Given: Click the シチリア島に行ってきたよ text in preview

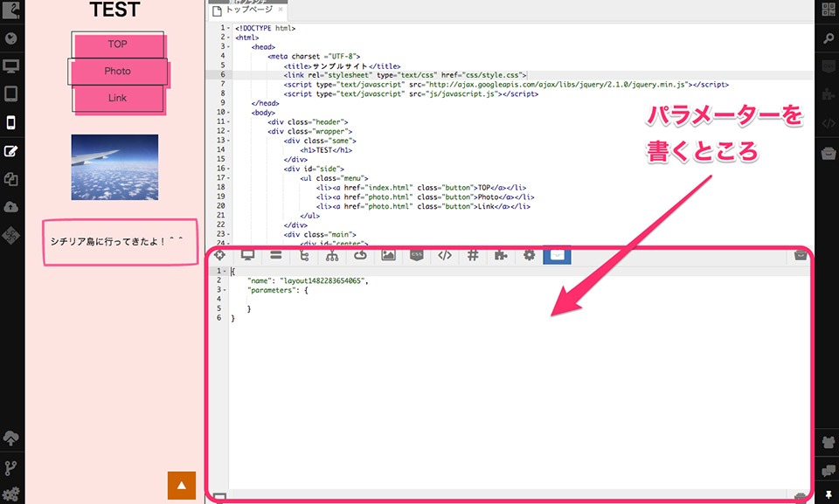Looking at the screenshot, I should coord(116,241).
